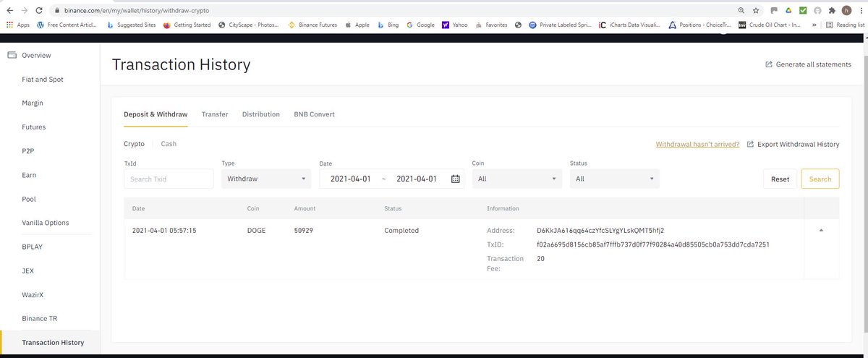The height and width of the screenshot is (358, 868).
Task: Select the Deposit & Withdraw tab
Action: [x=156, y=114]
